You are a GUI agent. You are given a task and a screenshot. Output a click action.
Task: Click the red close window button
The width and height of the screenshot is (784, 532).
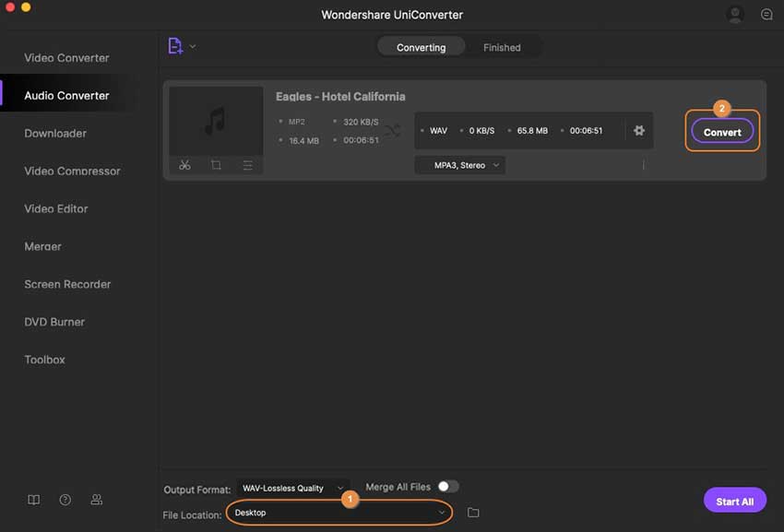coord(9,6)
